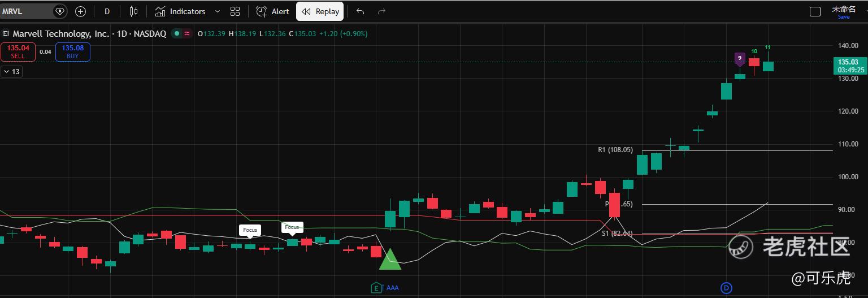
Task: Click the AAA label at bottom
Action: point(392,288)
